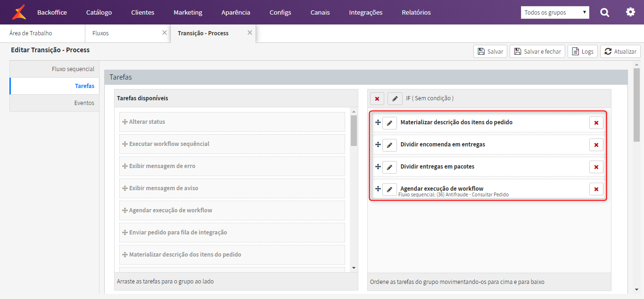Click move icon on Enviar pedido para fila

(125, 232)
